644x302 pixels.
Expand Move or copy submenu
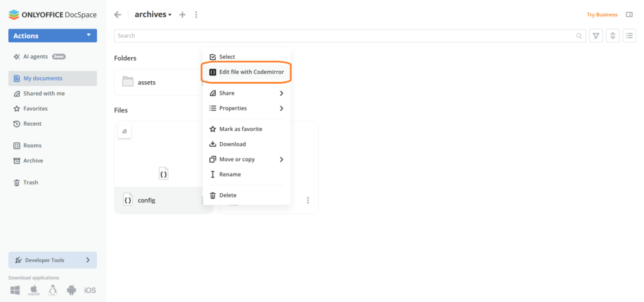[247, 159]
